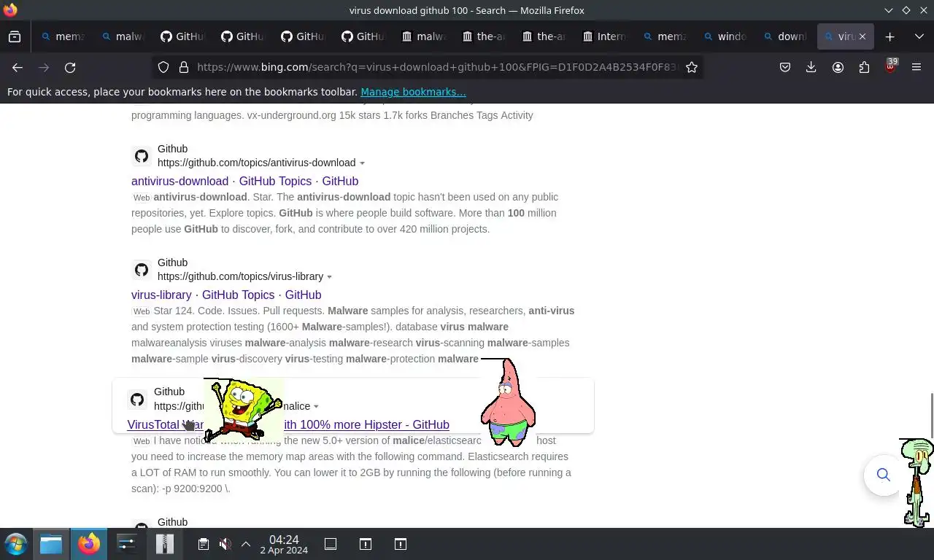Click text 'Star 124. Code. Issues. Pull requests.'
Image resolution: width=934 pixels, height=560 pixels.
pyautogui.click(x=239, y=311)
